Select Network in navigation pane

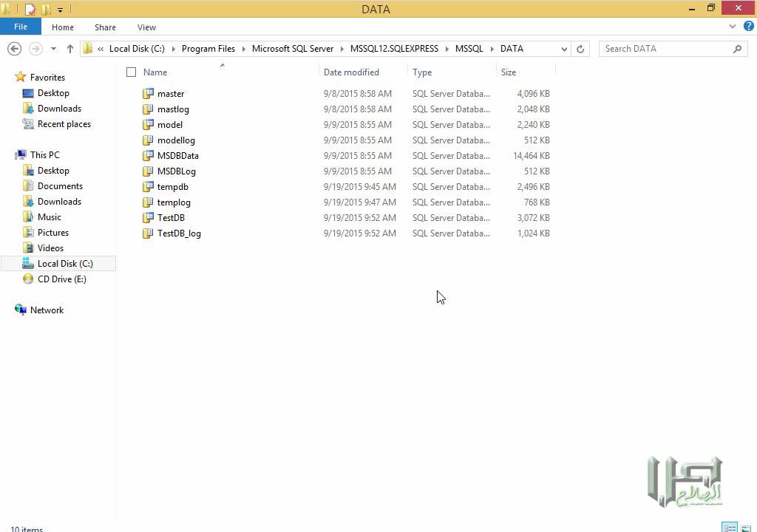pyautogui.click(x=47, y=310)
